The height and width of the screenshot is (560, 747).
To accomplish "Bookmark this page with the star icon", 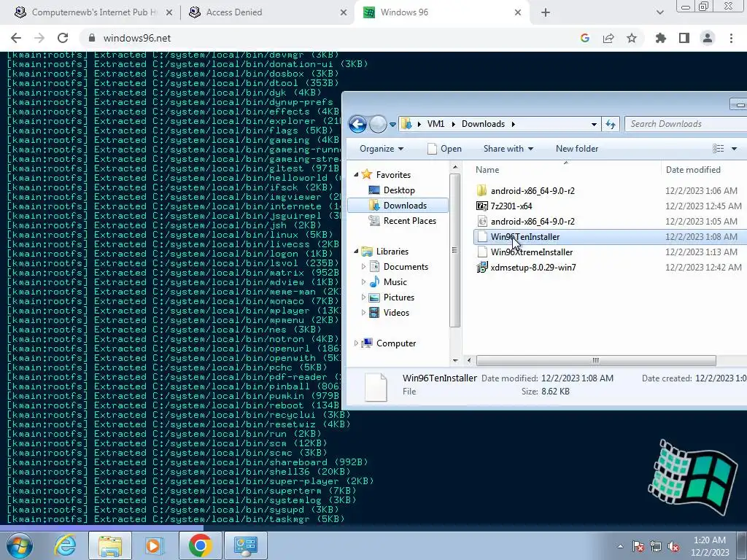I will 632,38.
